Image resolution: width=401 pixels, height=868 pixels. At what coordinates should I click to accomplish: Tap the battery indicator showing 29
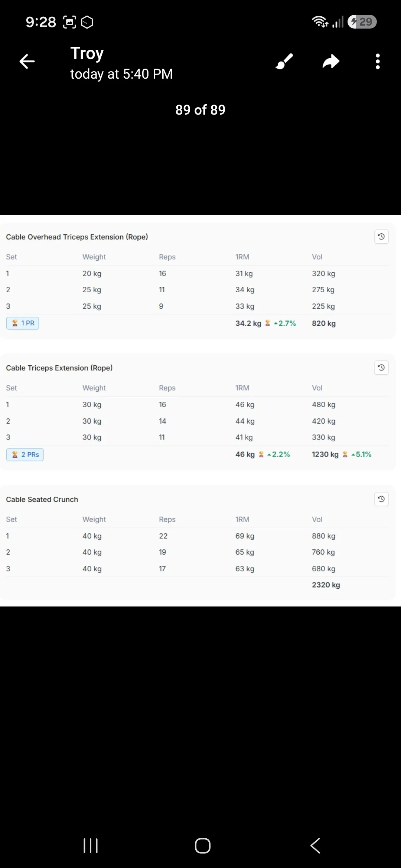tap(362, 22)
